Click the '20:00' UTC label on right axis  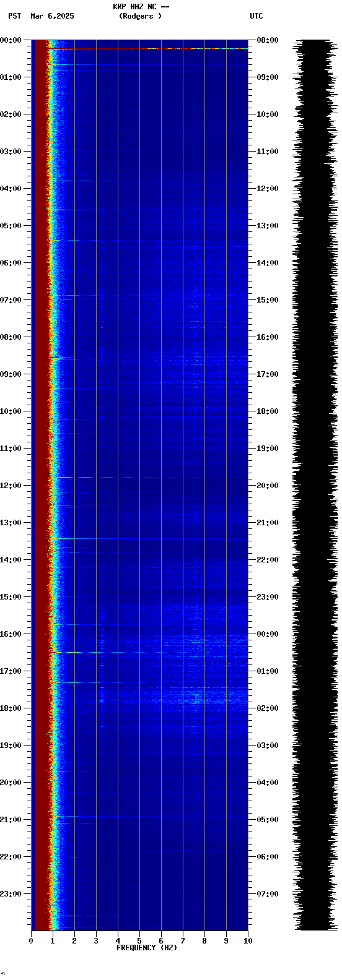pyautogui.click(x=268, y=486)
